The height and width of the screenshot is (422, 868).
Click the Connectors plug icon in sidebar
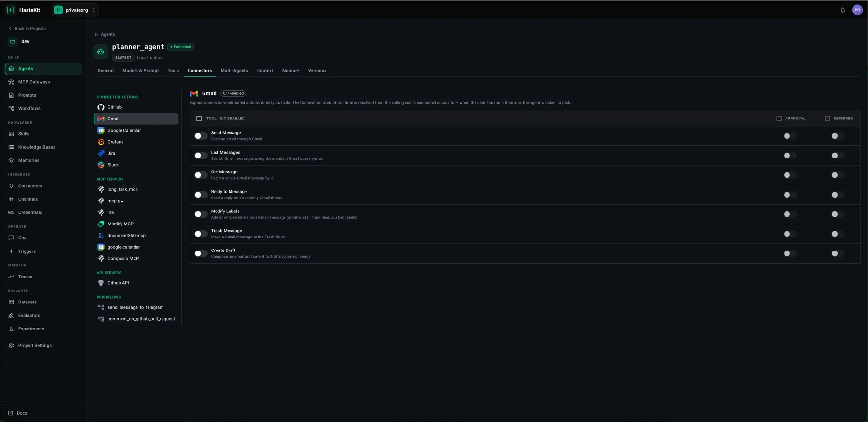(x=11, y=186)
